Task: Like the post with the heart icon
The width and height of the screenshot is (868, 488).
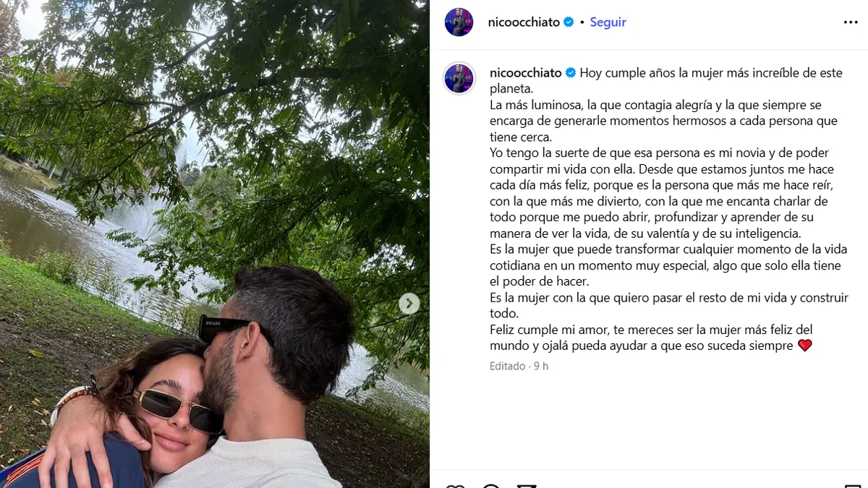Action: pyautogui.click(x=455, y=486)
